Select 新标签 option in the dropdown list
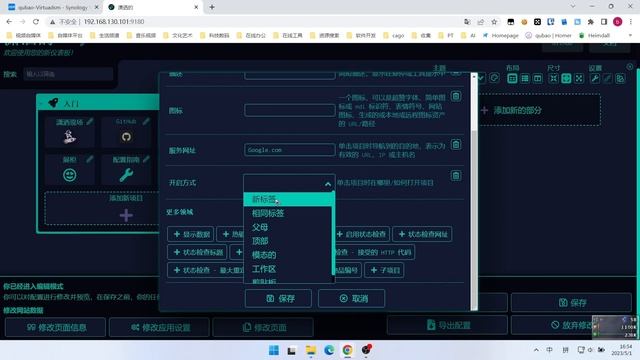 pyautogui.click(x=289, y=199)
